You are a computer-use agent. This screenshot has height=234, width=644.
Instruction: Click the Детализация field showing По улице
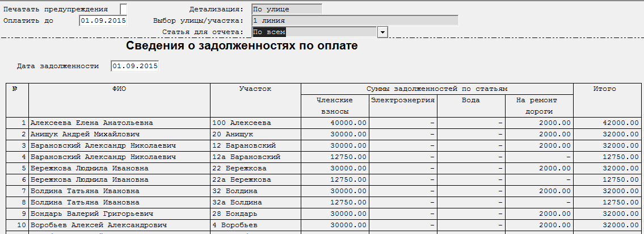286,9
